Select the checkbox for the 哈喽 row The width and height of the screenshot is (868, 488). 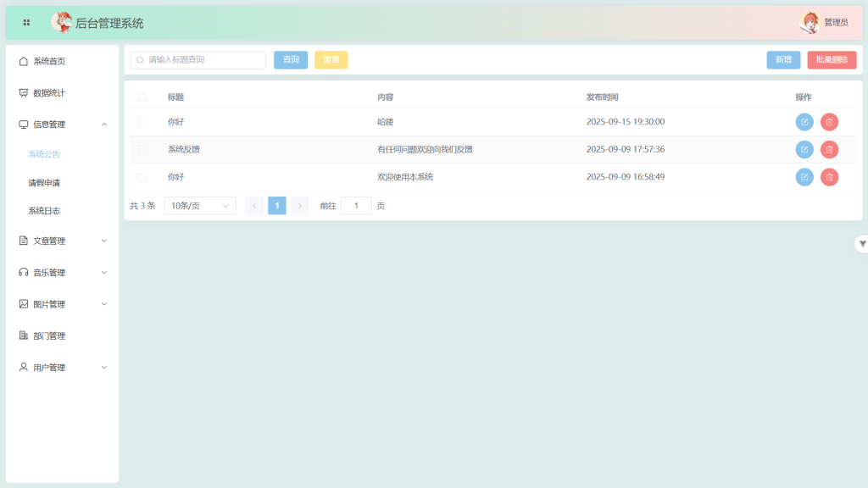tap(142, 122)
